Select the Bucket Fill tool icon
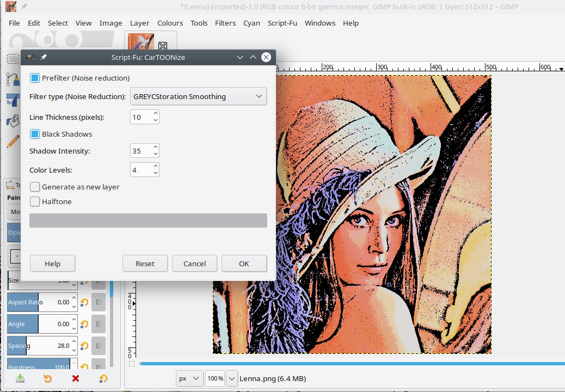 coord(13,121)
